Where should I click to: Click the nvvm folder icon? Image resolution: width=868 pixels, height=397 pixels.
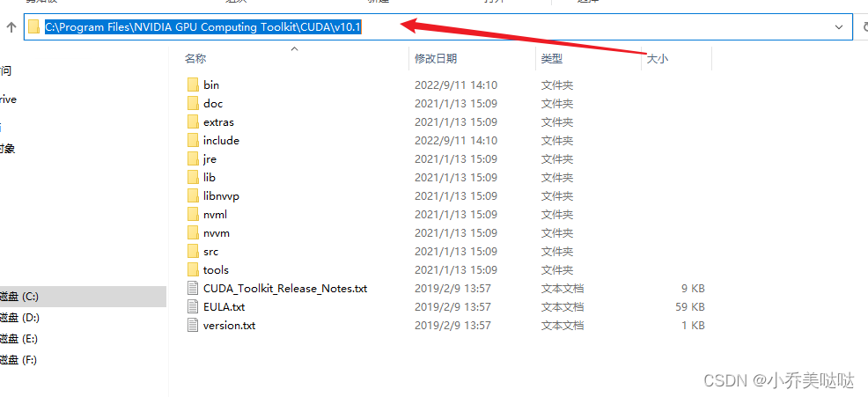click(193, 232)
